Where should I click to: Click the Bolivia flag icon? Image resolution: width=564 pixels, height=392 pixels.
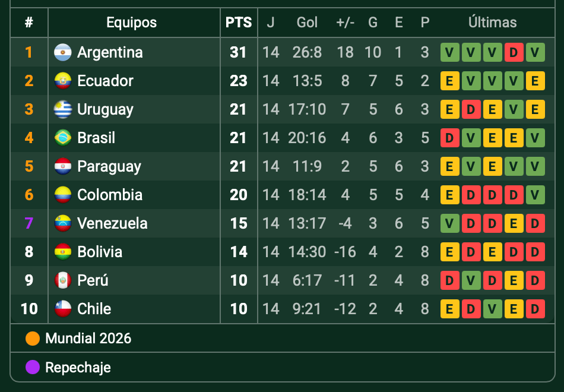point(62,252)
